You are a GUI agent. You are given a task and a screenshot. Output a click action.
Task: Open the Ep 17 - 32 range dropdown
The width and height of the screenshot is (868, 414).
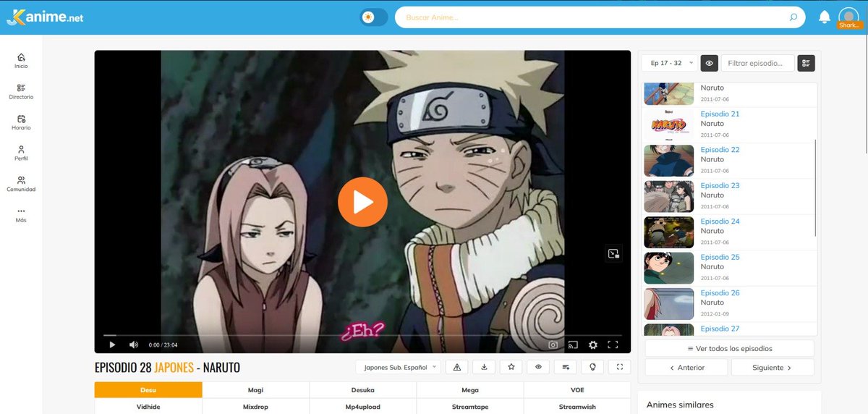click(670, 63)
